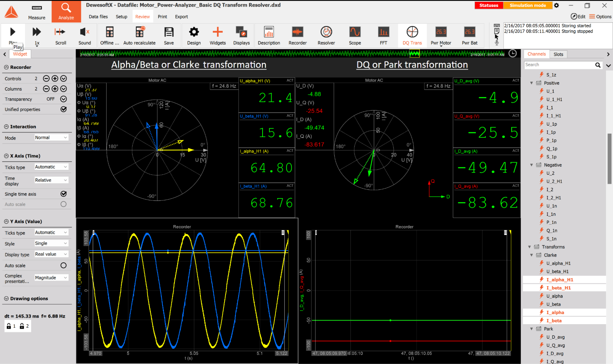Collapse the Clarke folder
Image resolution: width=613 pixels, height=364 pixels.
click(531, 255)
